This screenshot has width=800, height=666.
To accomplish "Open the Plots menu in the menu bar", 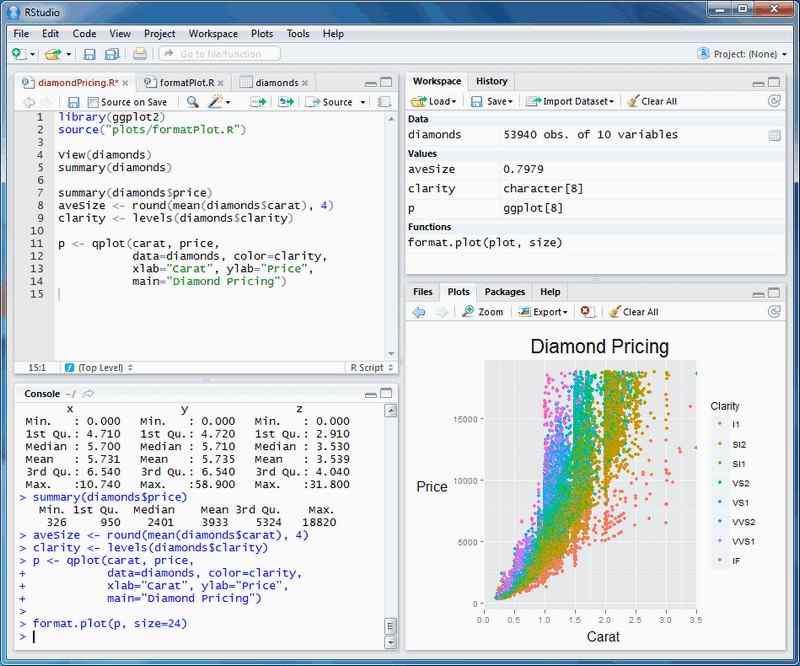I will (261, 33).
